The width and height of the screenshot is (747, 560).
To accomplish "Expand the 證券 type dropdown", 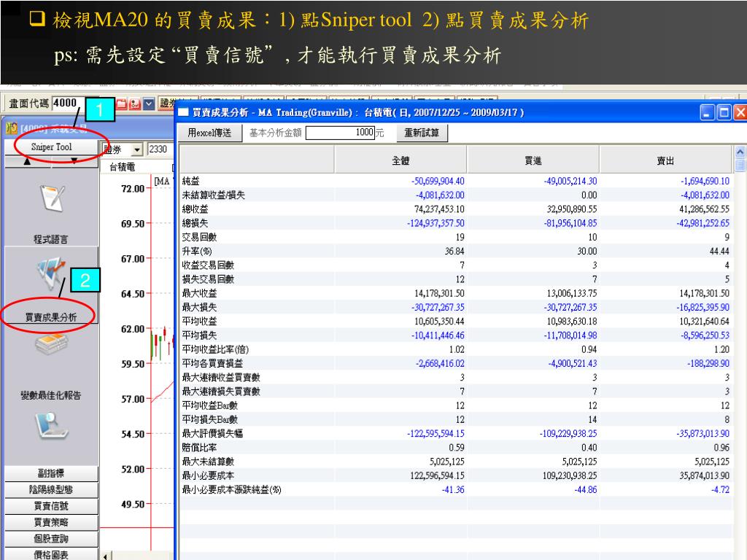I will 136,149.
